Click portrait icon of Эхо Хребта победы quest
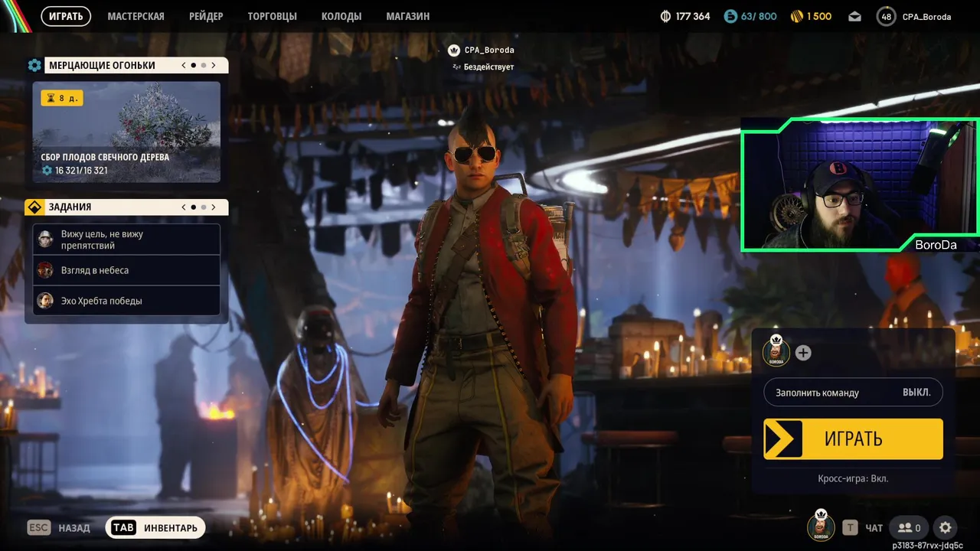This screenshot has height=551, width=980. (x=45, y=301)
